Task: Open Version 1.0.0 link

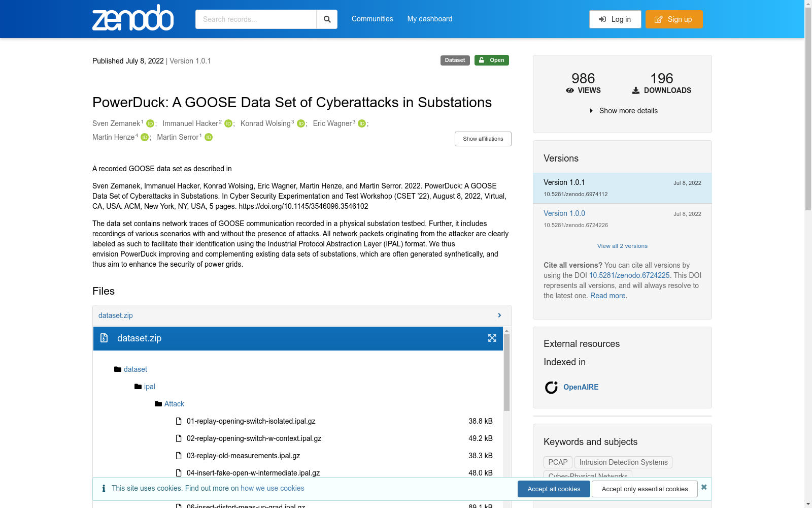Action: tap(564, 213)
